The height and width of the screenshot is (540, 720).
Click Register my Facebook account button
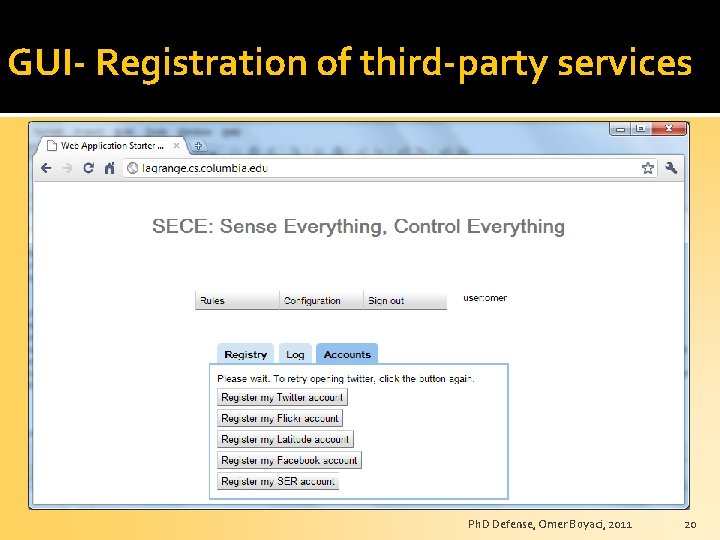click(289, 460)
